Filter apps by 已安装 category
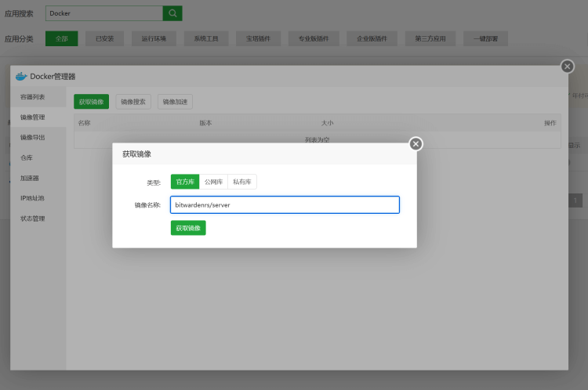Image resolution: width=588 pixels, height=390 pixels. (104, 38)
